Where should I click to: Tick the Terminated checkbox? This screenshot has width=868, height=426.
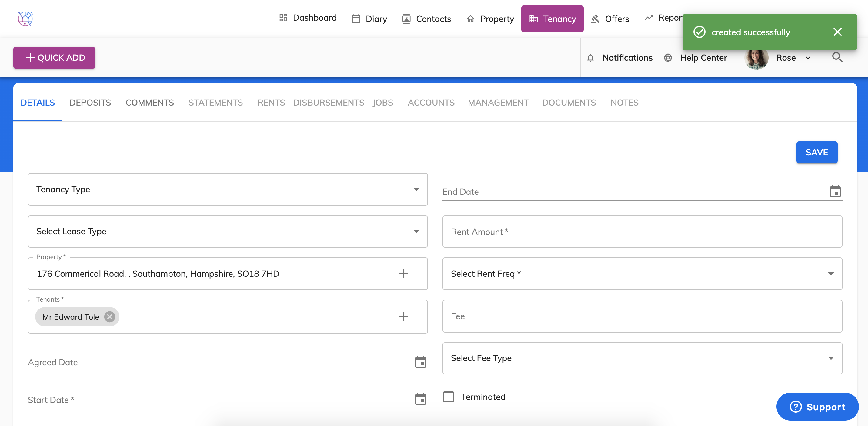click(x=448, y=397)
